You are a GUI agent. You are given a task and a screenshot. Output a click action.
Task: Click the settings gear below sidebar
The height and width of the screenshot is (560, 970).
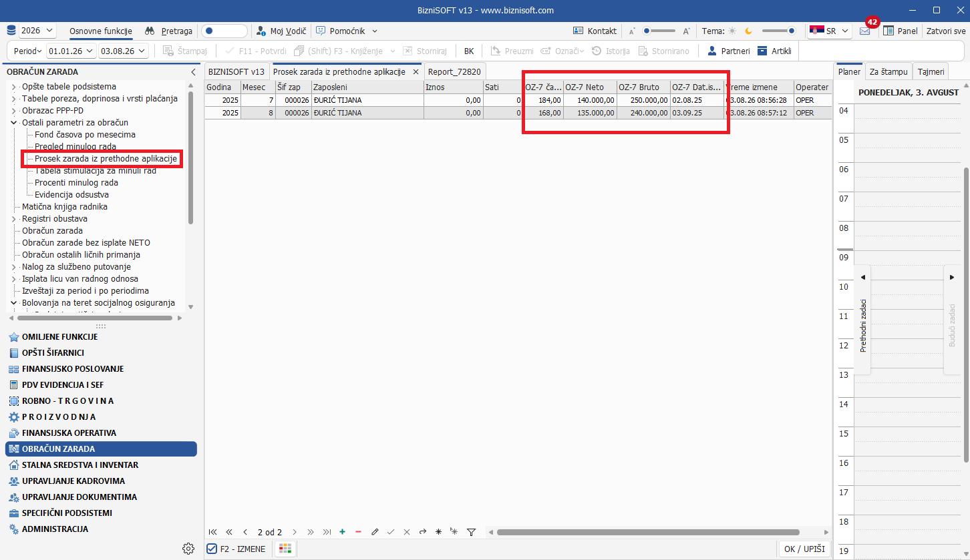[x=188, y=549]
